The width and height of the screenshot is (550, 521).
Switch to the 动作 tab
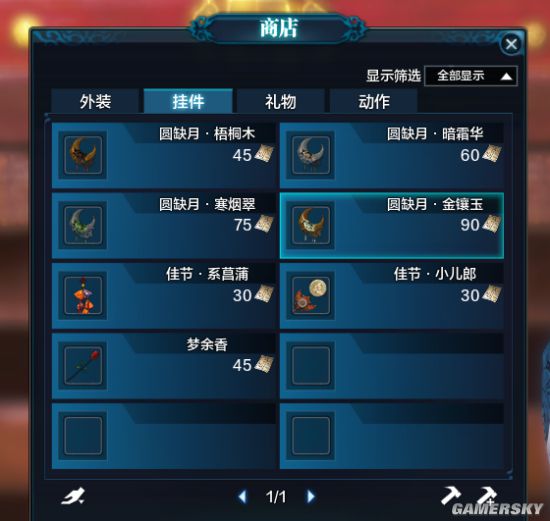click(373, 101)
